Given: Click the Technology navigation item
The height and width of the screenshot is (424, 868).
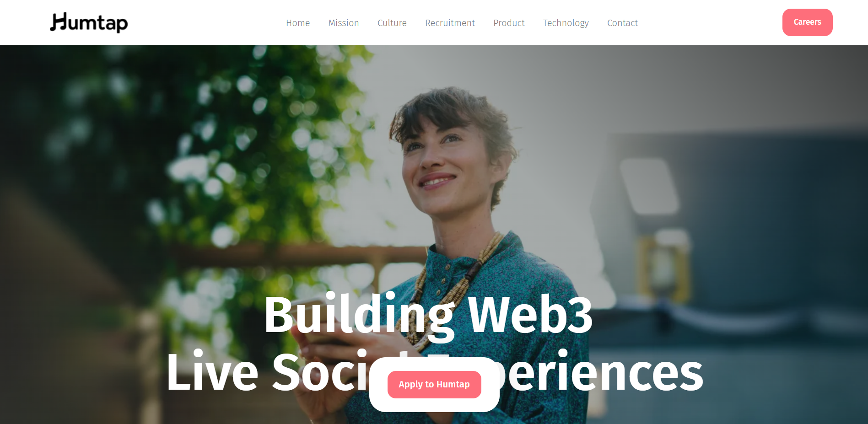Looking at the screenshot, I should 566,23.
